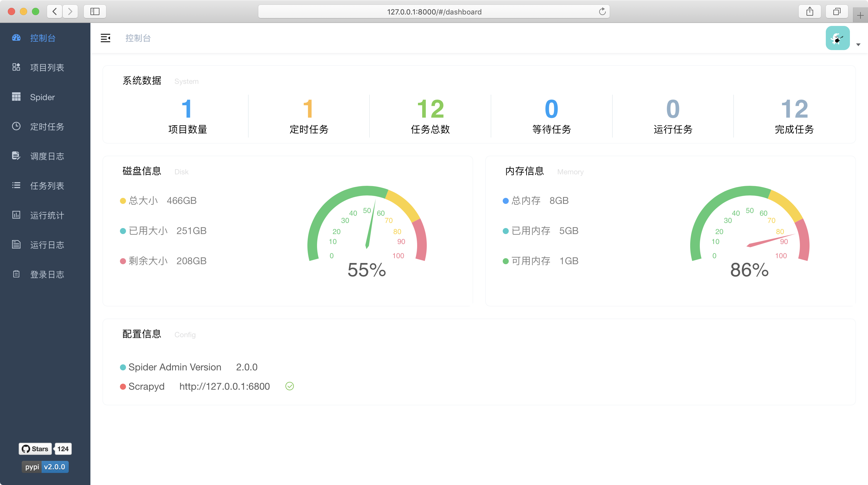Click the GitHub Stars badge
Viewport: 868px width, 485px height.
click(x=35, y=449)
